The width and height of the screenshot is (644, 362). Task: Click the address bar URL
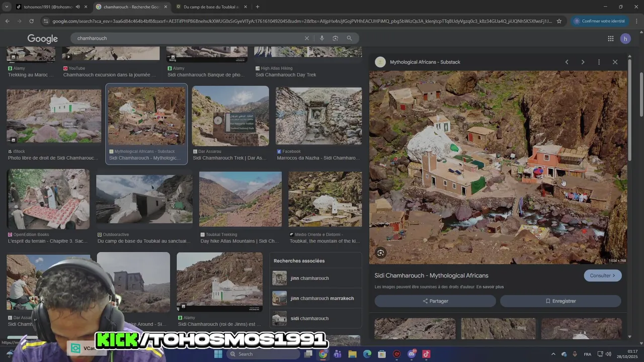(302, 21)
